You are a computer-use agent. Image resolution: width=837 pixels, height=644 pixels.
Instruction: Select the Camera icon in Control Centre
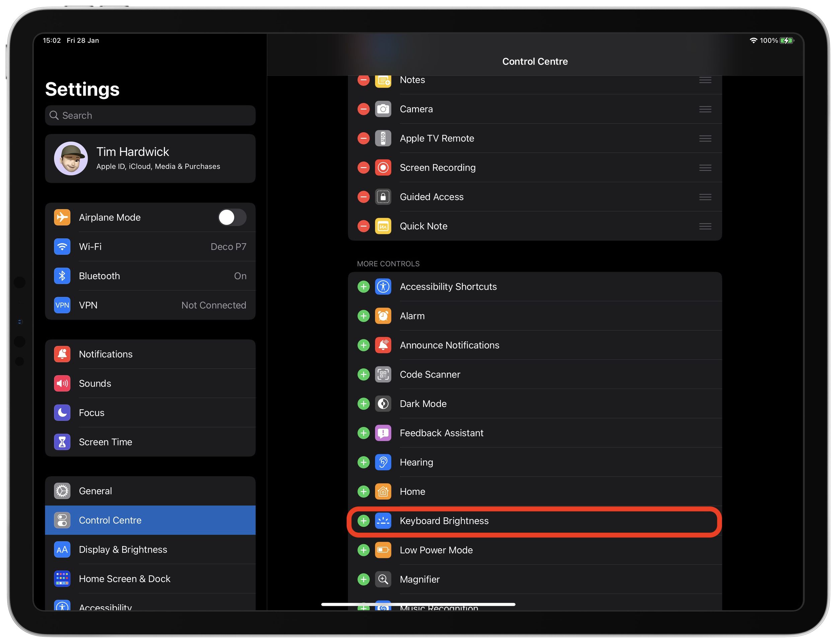(383, 109)
